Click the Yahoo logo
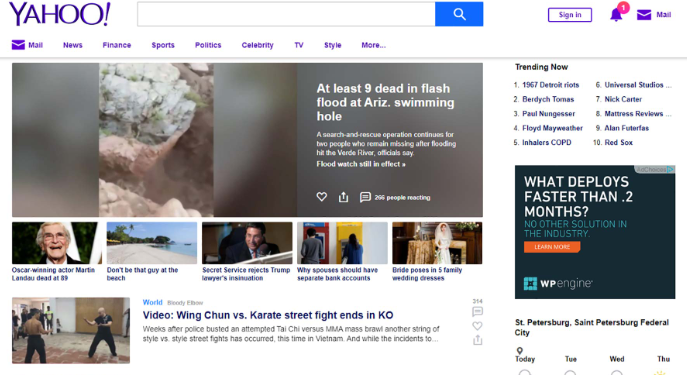Viewport: 687px width, 375px height. 60,14
